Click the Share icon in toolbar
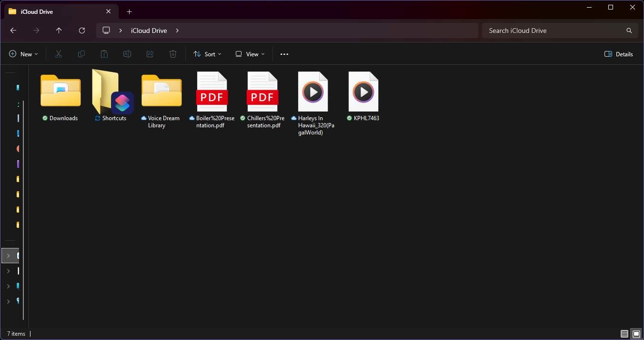644x340 pixels. pyautogui.click(x=150, y=54)
